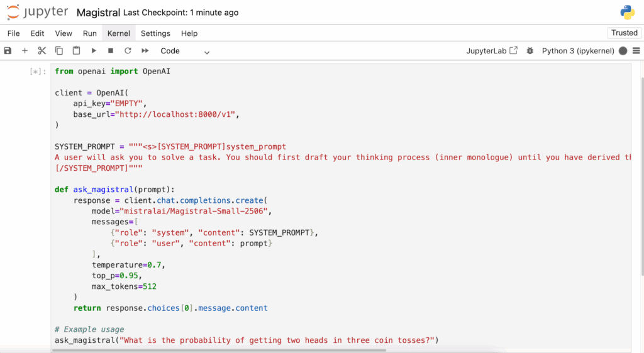The height and width of the screenshot is (353, 644).
Task: Click the top_p=0.95 line
Action: 117,276
